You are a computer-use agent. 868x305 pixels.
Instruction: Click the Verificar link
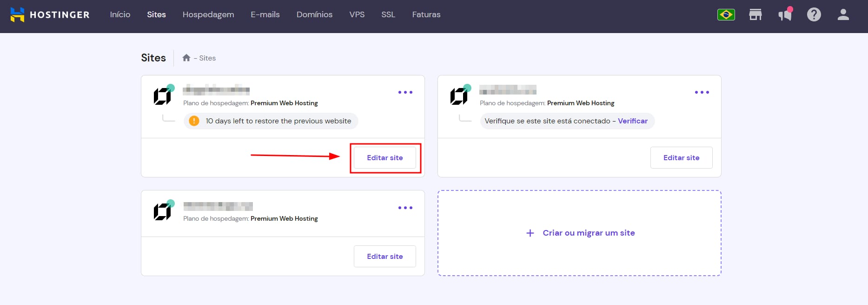(632, 121)
